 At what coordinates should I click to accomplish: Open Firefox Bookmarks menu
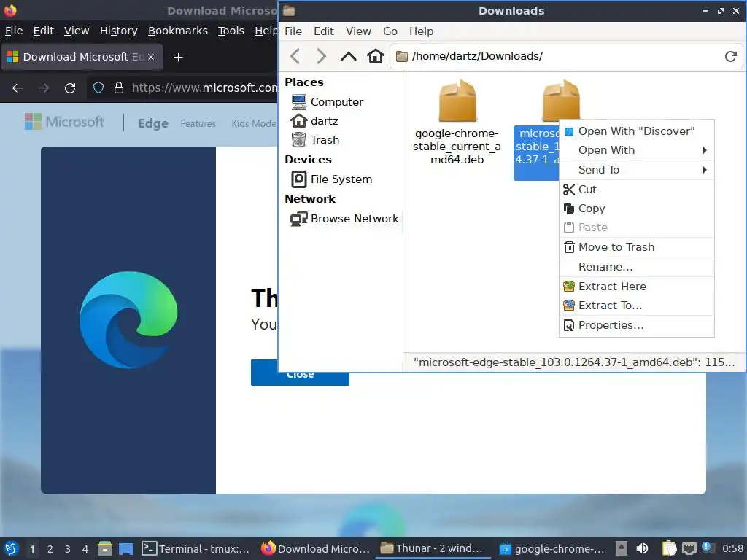click(x=178, y=31)
